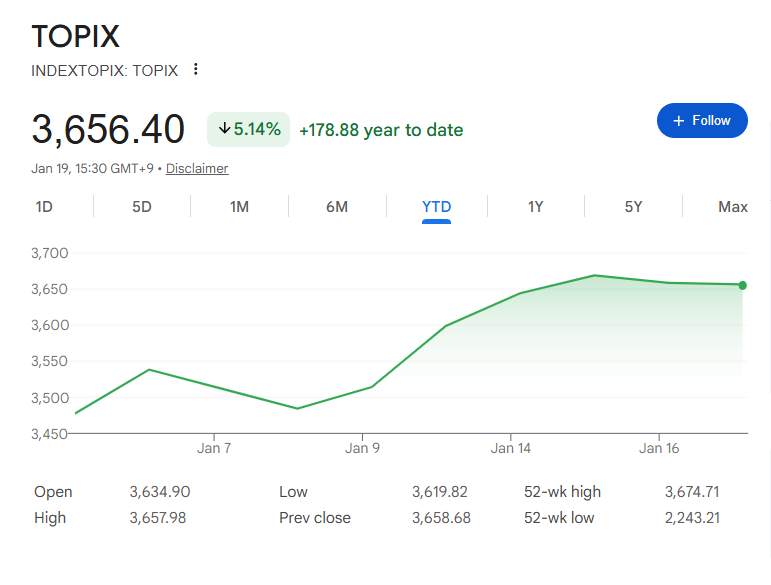Select the 5D time range tab
The width and height of the screenshot is (771, 585).
tap(142, 207)
